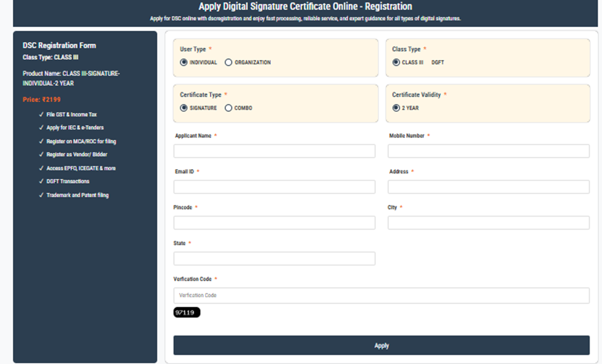Click 'Apply for IEC & e-Tenders' item
The height and width of the screenshot is (364, 602).
coord(75,127)
